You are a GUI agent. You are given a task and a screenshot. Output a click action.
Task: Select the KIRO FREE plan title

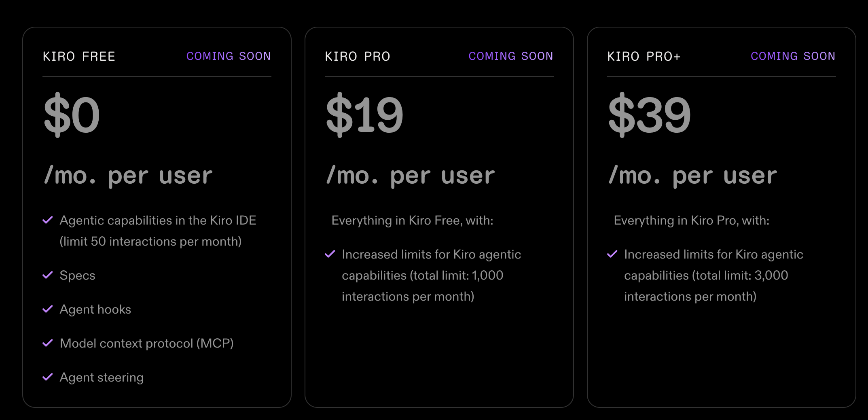coord(79,56)
